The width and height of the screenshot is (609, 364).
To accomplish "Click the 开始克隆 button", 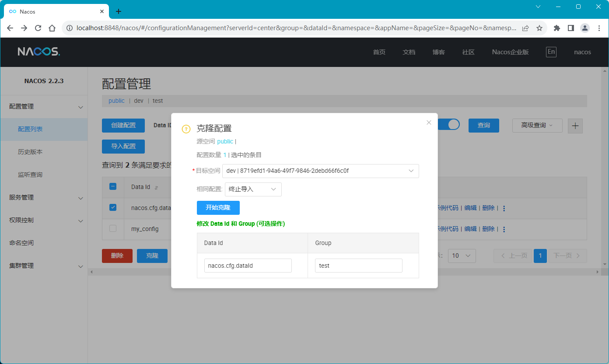I will pyautogui.click(x=218, y=208).
